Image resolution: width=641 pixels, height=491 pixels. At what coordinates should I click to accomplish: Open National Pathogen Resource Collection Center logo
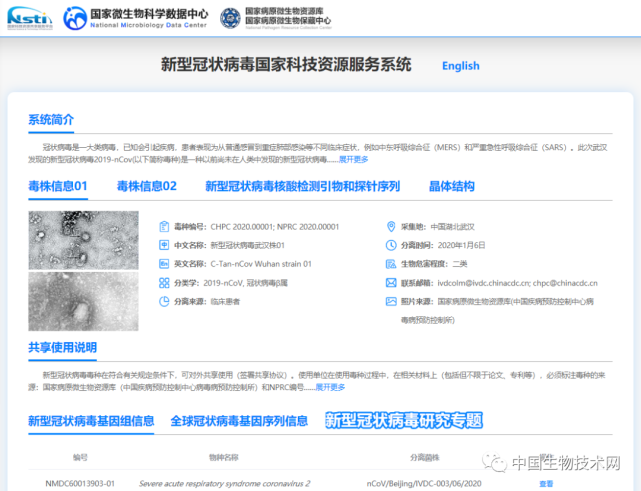click(276, 18)
